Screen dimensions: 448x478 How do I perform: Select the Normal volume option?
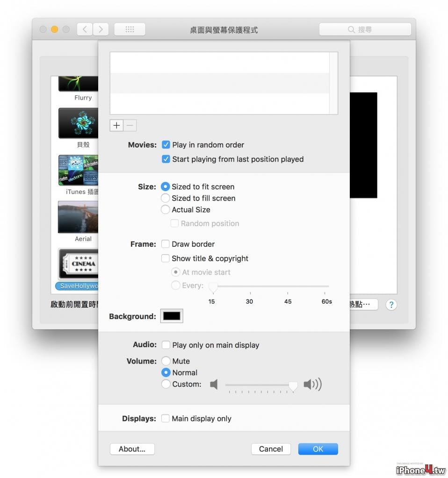pos(166,372)
